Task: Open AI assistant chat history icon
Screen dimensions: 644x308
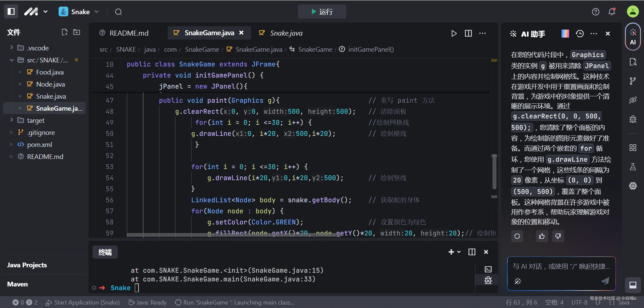Action: coord(580,33)
